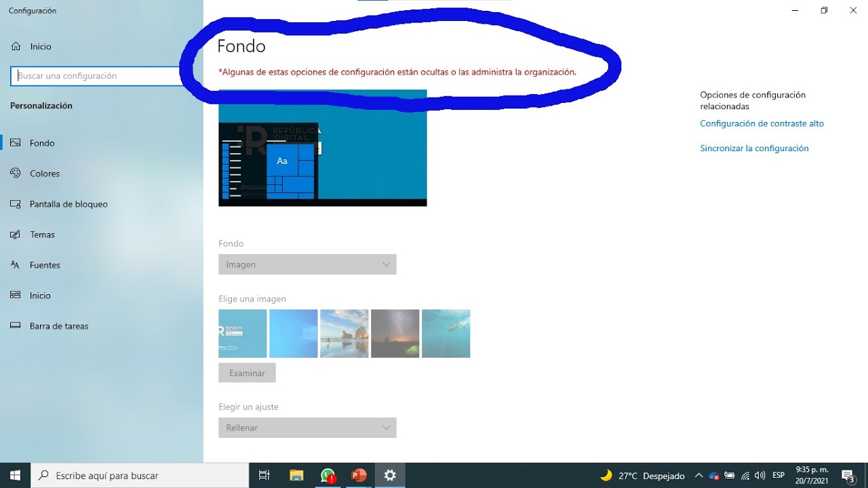
Task: Open Task View on the taskbar
Action: (x=264, y=475)
